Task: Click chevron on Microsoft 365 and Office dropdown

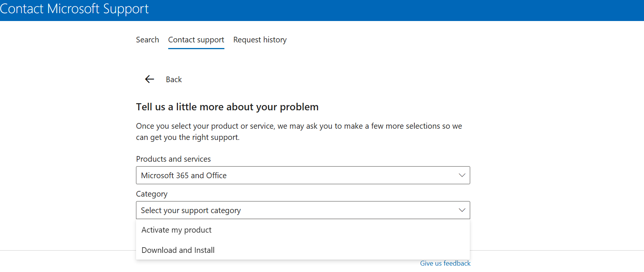Action: [x=462, y=175]
